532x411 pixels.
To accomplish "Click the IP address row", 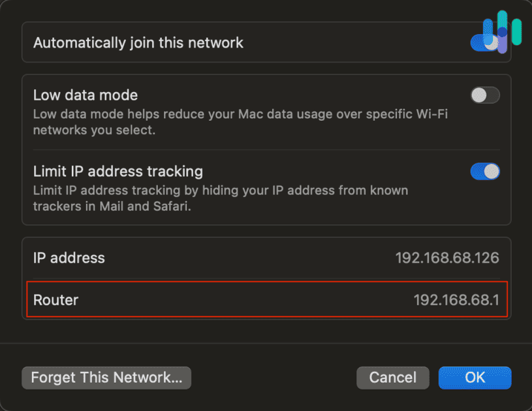I will click(266, 258).
